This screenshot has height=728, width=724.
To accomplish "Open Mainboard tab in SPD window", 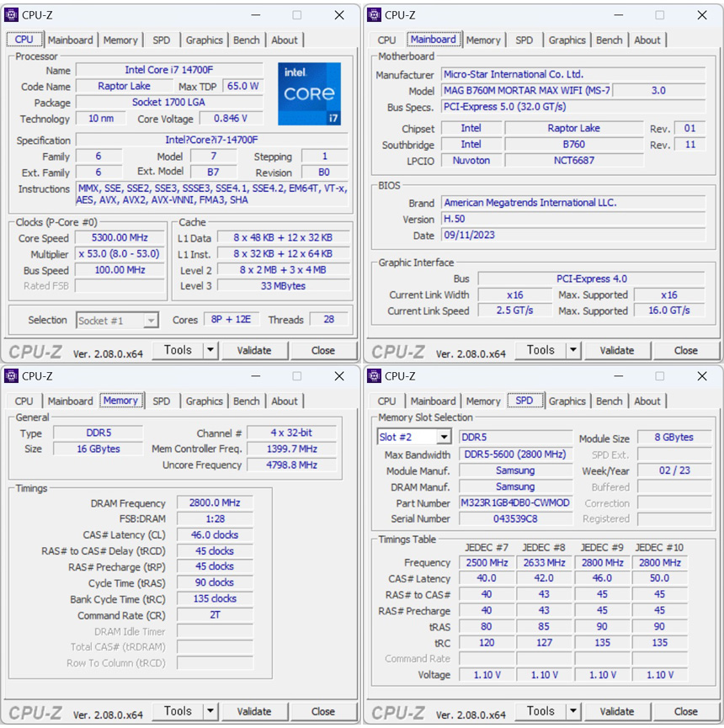I will coord(433,401).
